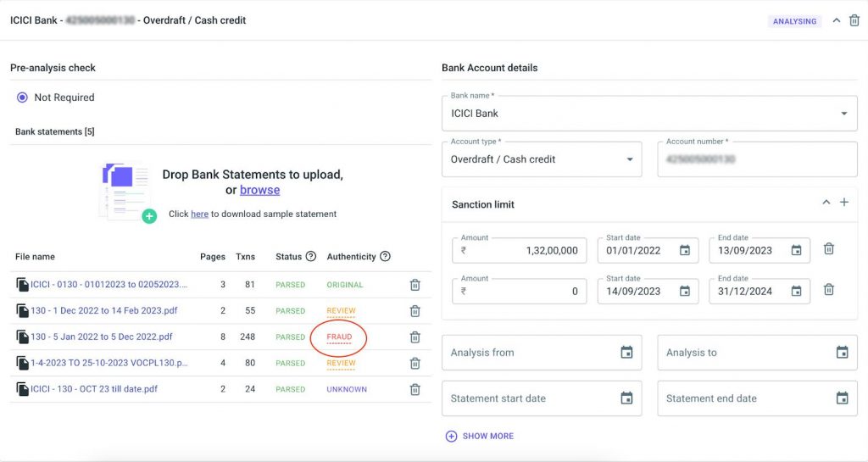Screen dimensions: 868x462
Task: Click document icon of 130 - 1 Dec 2022 file
Action: 22,311
